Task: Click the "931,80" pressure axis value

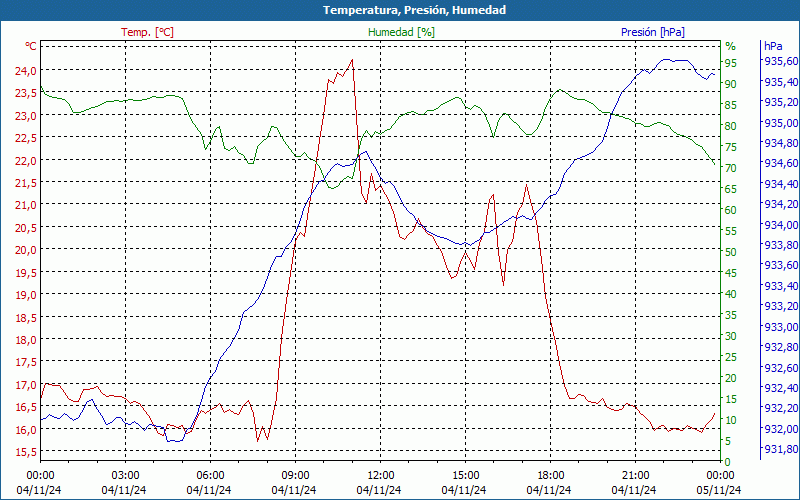Action: 781,449
